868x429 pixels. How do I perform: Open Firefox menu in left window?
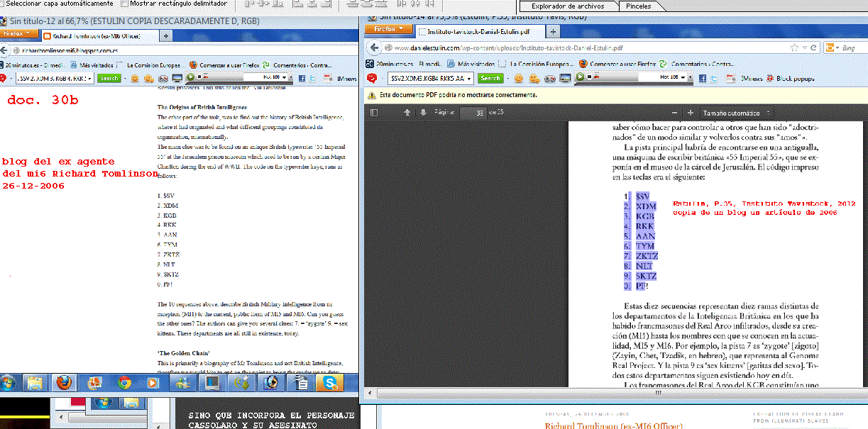click(20, 34)
